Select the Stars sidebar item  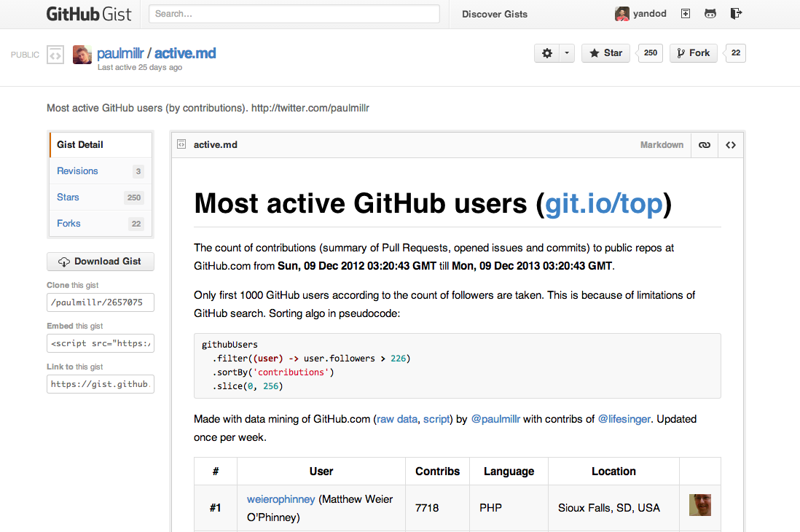68,197
